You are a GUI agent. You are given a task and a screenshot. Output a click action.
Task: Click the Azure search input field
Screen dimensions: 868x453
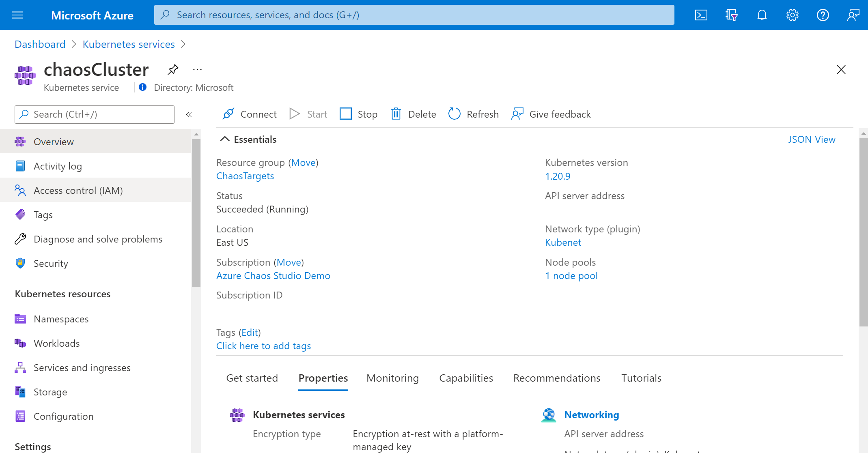coord(414,14)
